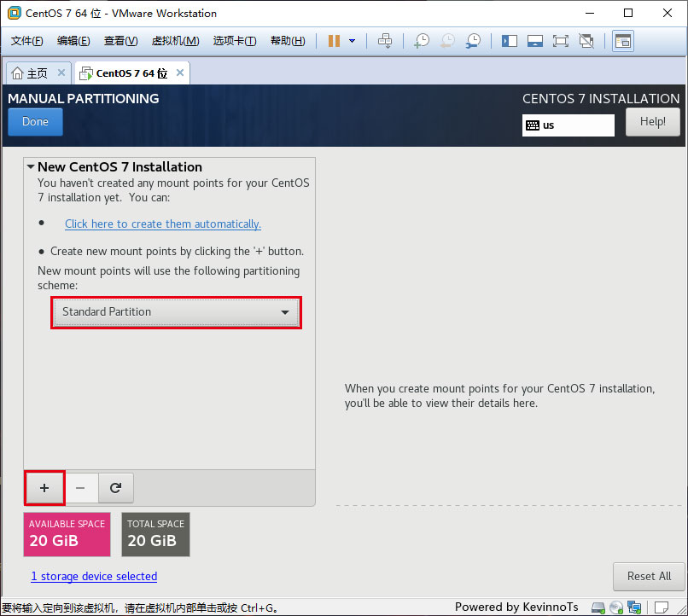Click the CD/DVD drive status icon
The image size is (688, 616).
click(x=616, y=607)
